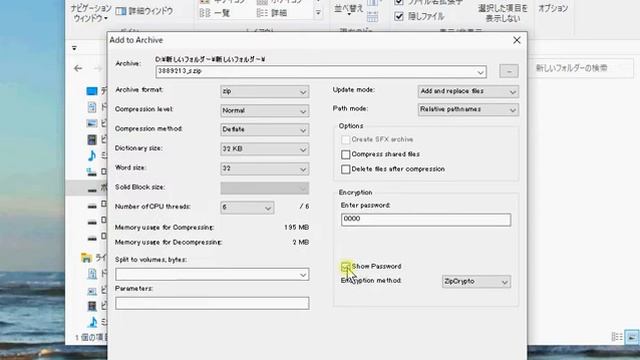
Task: Select the Music note icon above the OS drive
Action: [x=92, y=156]
